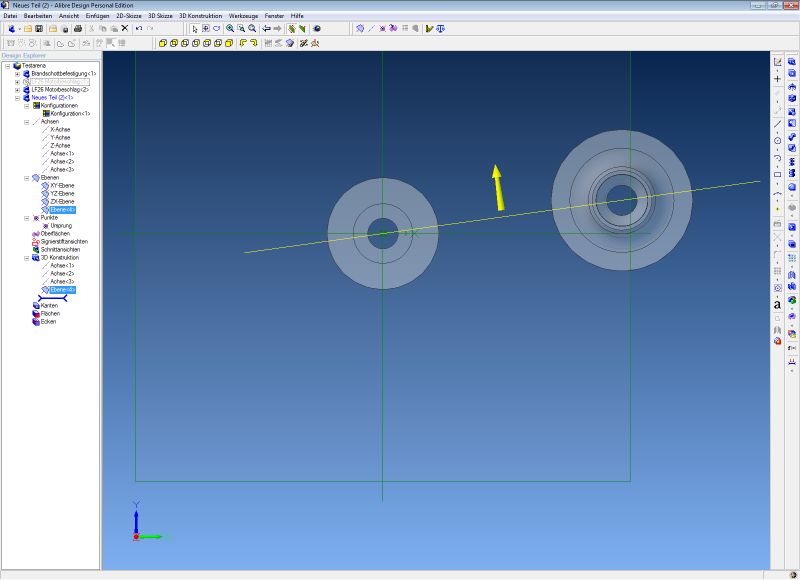Click the Previous view left arrow

tap(266, 29)
